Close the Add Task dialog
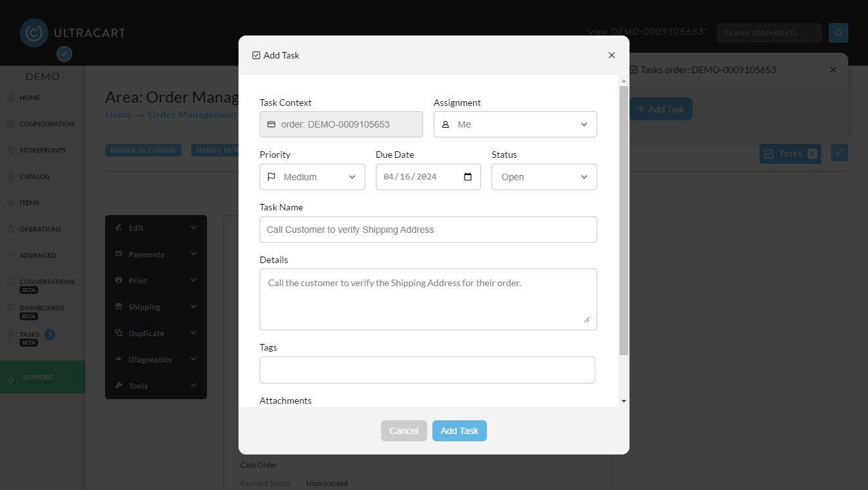 pos(612,55)
